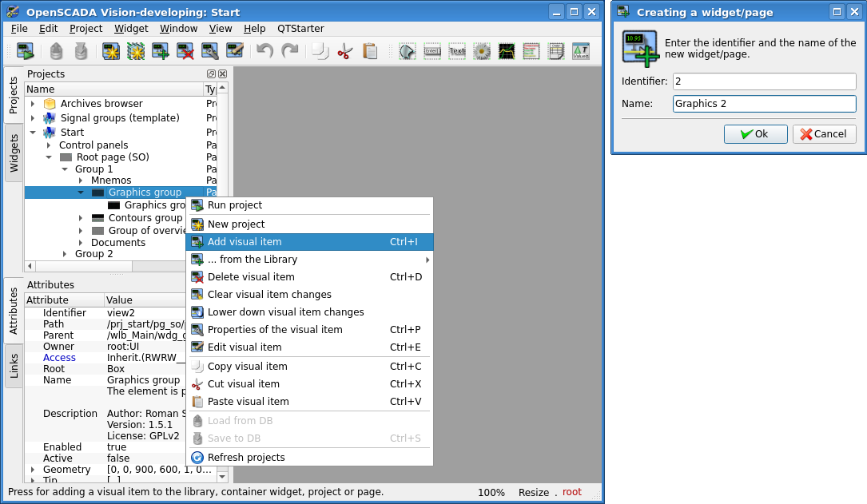
Task: Select the Diagram widget icon
Action: click(507, 52)
